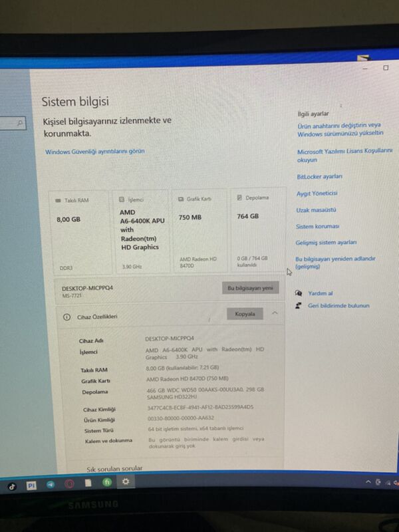Click the processor icon on İşlemci card
This screenshot has width=399, height=532.
click(122, 199)
